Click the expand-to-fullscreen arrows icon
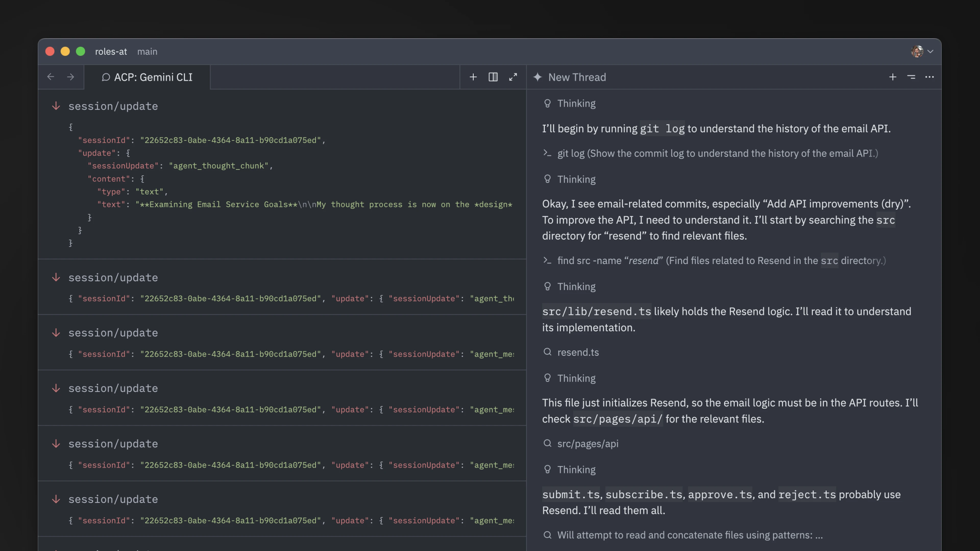This screenshot has width=980, height=551. pos(513,77)
